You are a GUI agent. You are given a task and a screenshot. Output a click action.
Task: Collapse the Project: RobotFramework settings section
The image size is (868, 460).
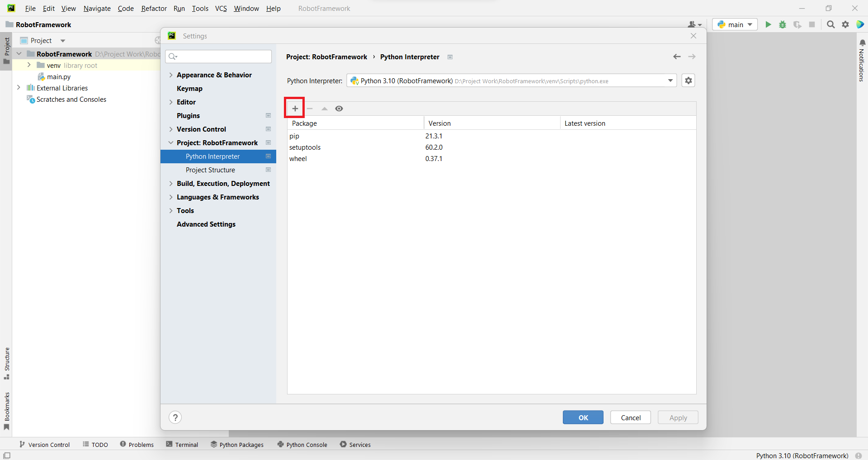pyautogui.click(x=171, y=142)
